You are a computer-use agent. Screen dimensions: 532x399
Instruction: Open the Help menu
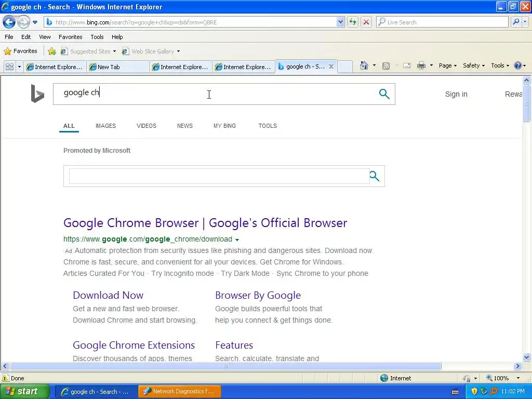pyautogui.click(x=117, y=37)
